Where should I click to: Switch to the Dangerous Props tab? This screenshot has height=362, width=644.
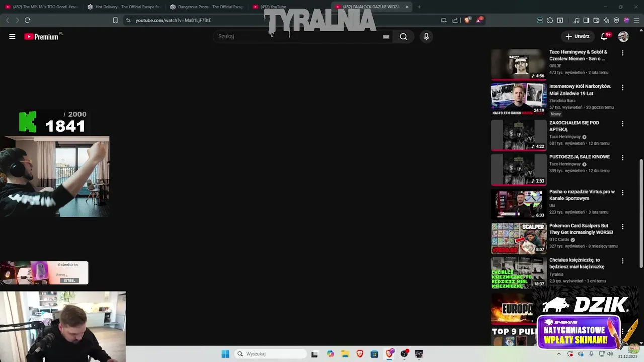coord(206,7)
